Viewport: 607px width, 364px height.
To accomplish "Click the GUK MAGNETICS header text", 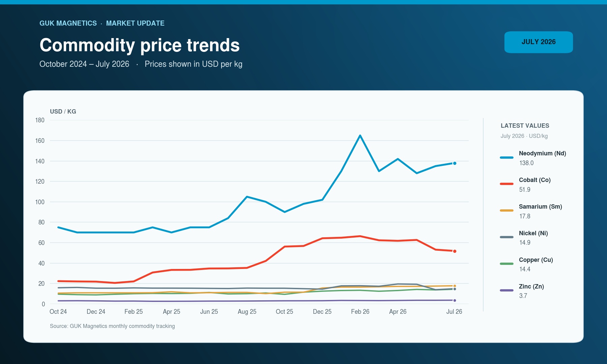I will [x=68, y=23].
